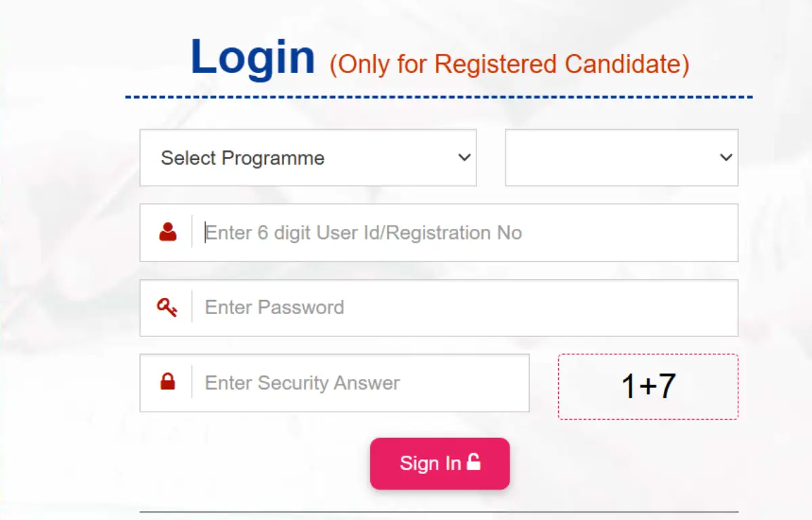Click the red key icon
The image size is (812, 520).
(x=167, y=308)
